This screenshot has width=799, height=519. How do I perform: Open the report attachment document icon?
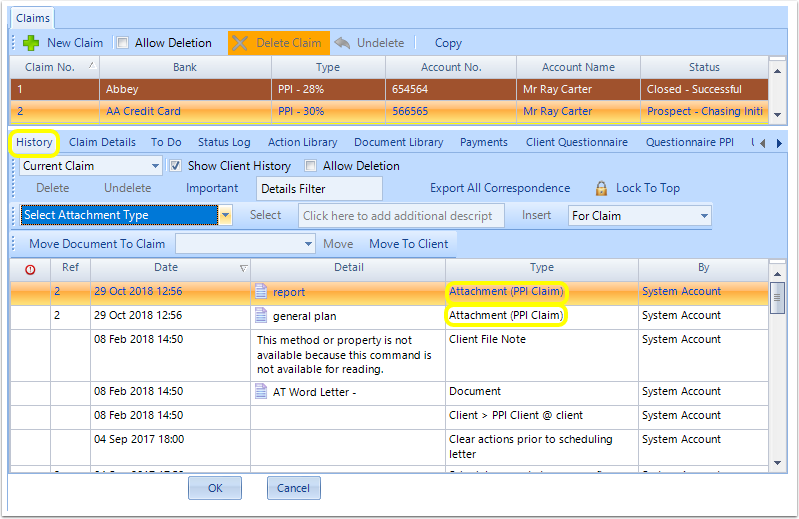pos(261,291)
